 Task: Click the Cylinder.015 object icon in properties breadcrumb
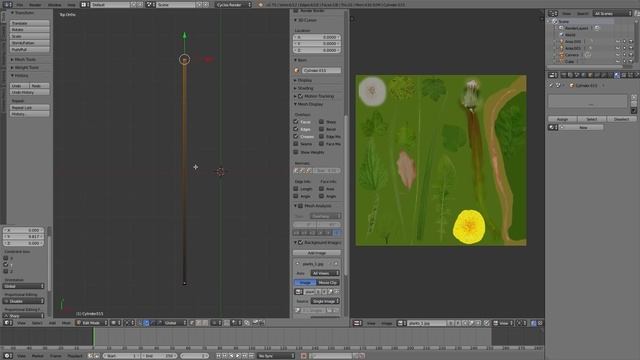coord(572,85)
